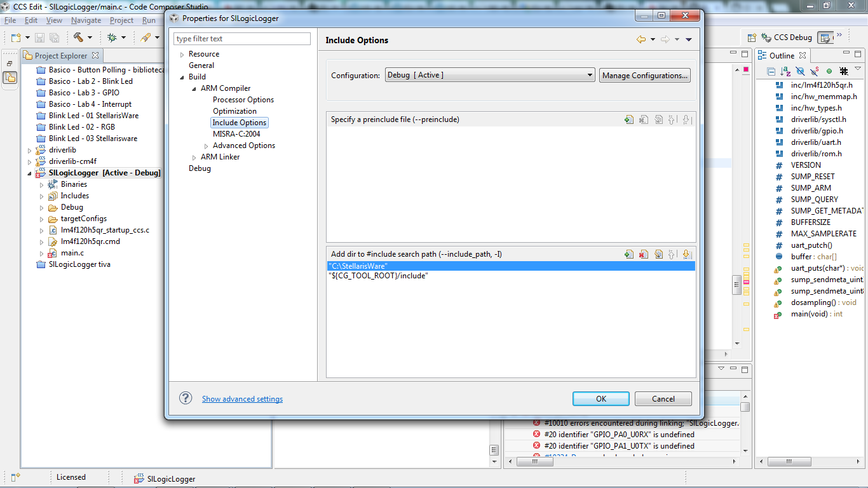Click the Collapse All icon in the Outline toolbar

771,71
